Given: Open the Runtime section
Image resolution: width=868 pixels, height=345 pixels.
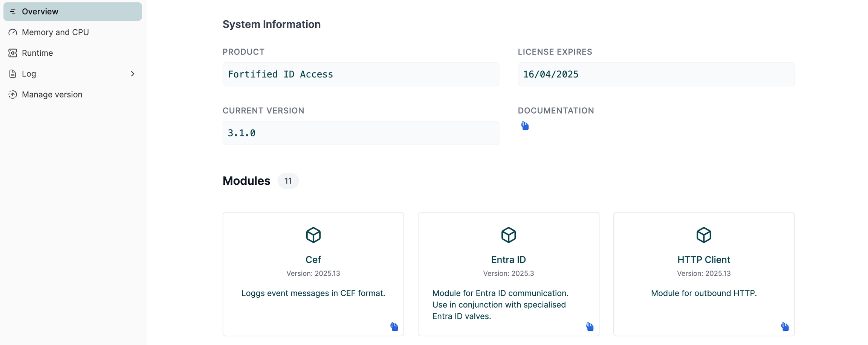Looking at the screenshot, I should [x=37, y=53].
